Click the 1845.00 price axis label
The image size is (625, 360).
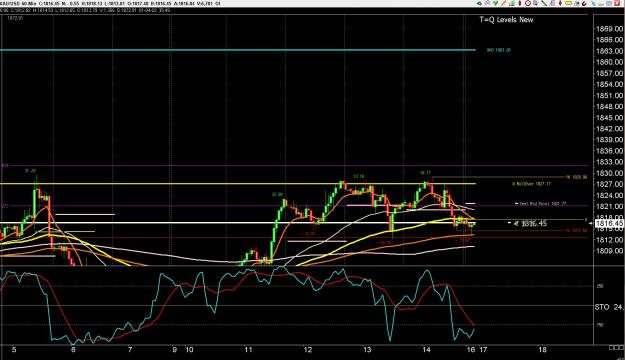(x=609, y=118)
